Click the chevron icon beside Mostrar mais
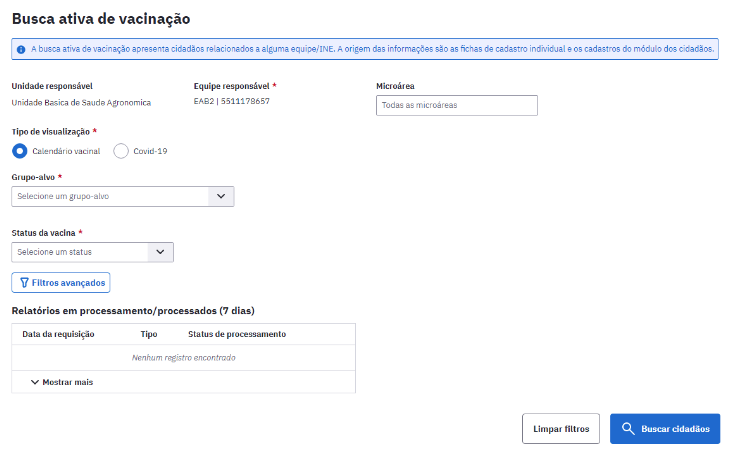731x454 pixels. click(35, 382)
